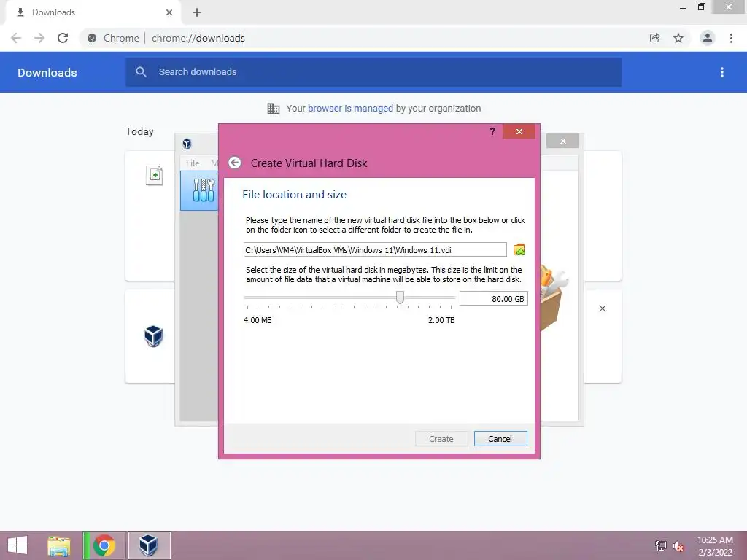Click the '2.00 TB' slider maximum label
Viewport: 747px width, 560px height.
pos(441,320)
